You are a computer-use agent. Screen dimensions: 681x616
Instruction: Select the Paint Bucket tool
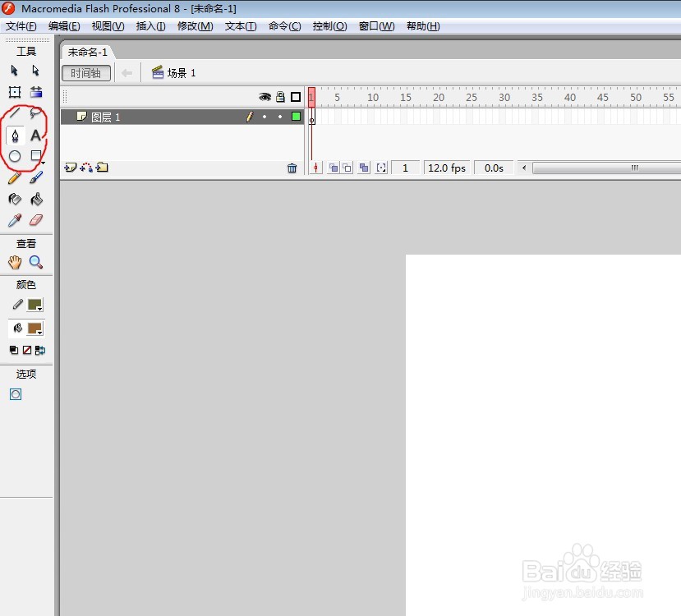click(x=36, y=199)
